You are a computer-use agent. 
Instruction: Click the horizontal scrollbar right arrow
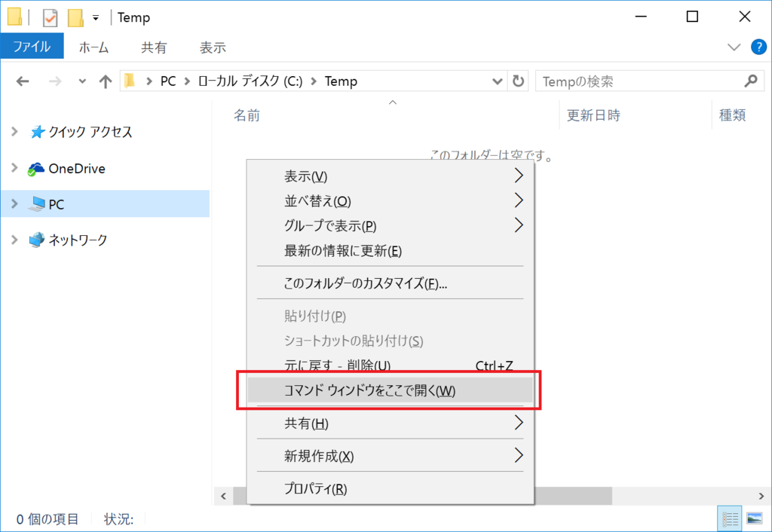pos(761,496)
